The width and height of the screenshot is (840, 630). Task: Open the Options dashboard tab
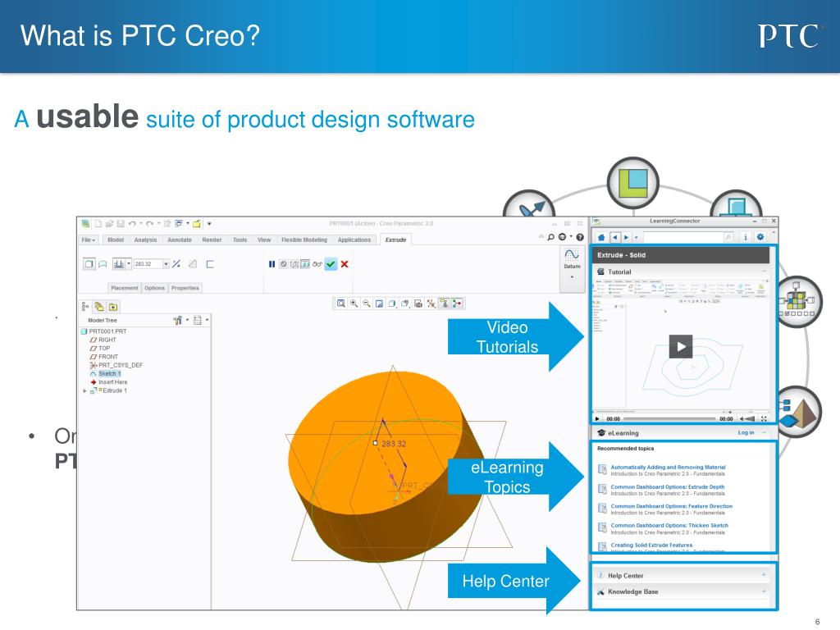[x=154, y=288]
